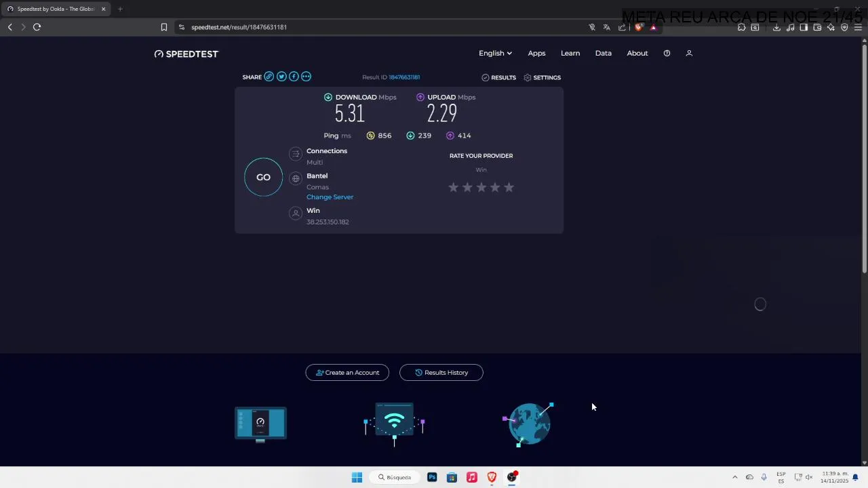This screenshot has height=488, width=868.
Task: Open the user account icon
Action: click(x=689, y=53)
